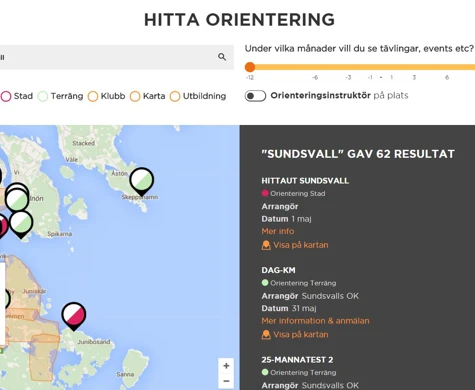Click map marker icon for Hittaut Sundsvall
Screen dimensions: 475x390
pos(266,246)
